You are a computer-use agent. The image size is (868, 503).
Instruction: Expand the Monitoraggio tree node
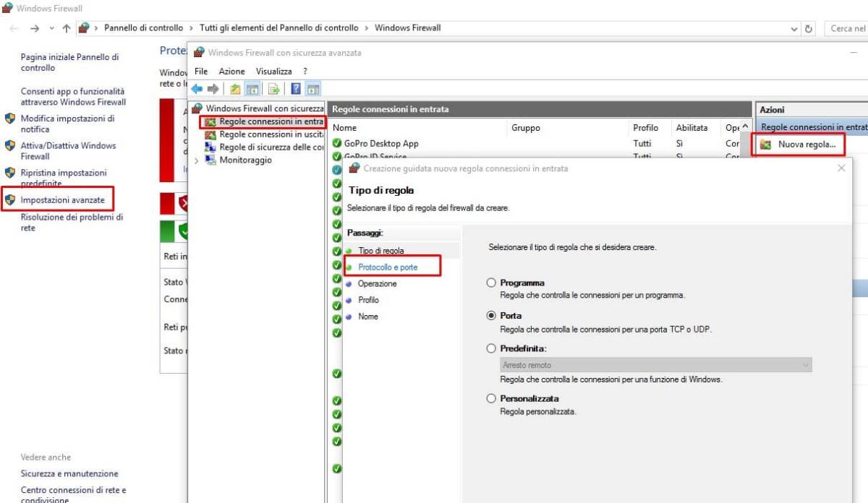196,160
